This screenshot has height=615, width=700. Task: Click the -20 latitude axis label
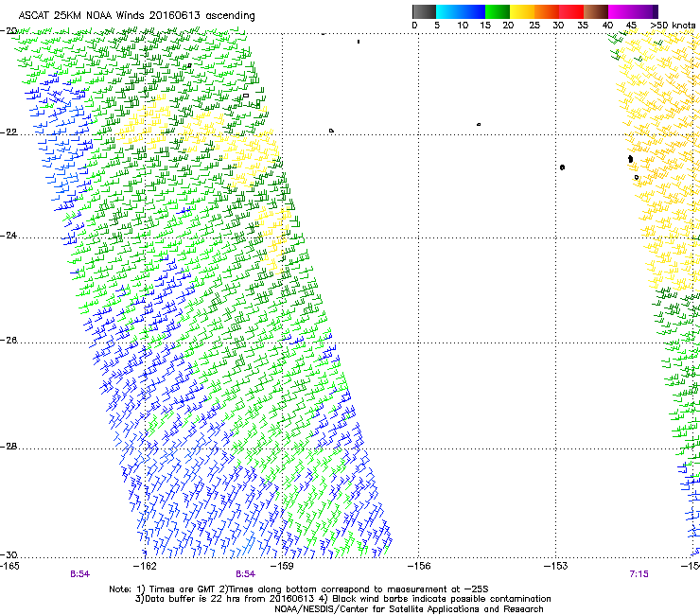[9, 31]
